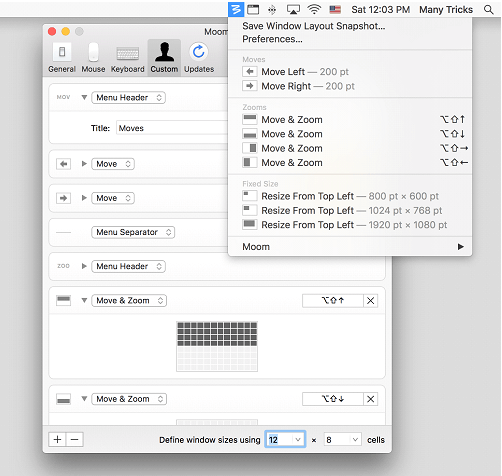Choose Preferences… from Moom menu
Image resolution: width=502 pixels, height=476 pixels.
click(x=272, y=39)
